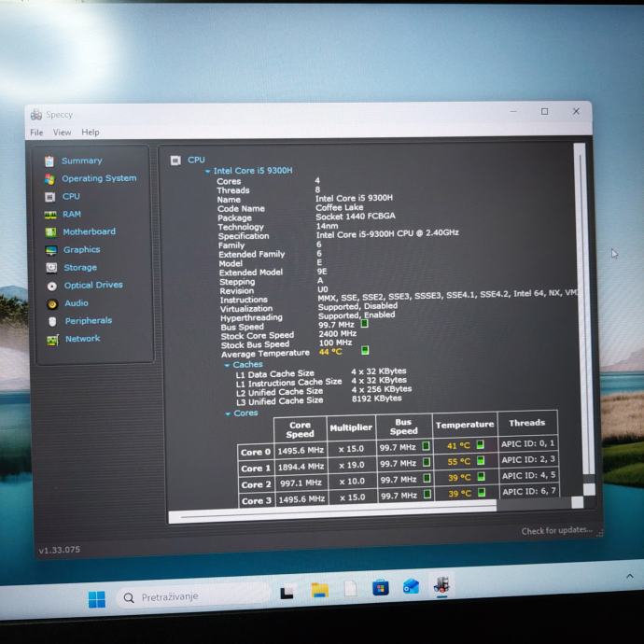This screenshot has width=644, height=644.
Task: Open the Peripherals section
Action: (x=89, y=321)
